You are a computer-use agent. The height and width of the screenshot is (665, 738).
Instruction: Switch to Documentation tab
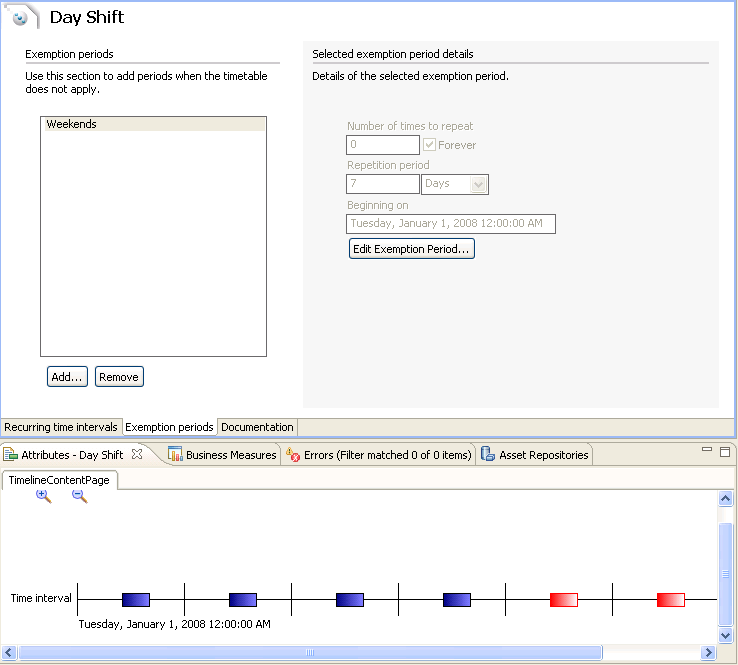(257, 427)
